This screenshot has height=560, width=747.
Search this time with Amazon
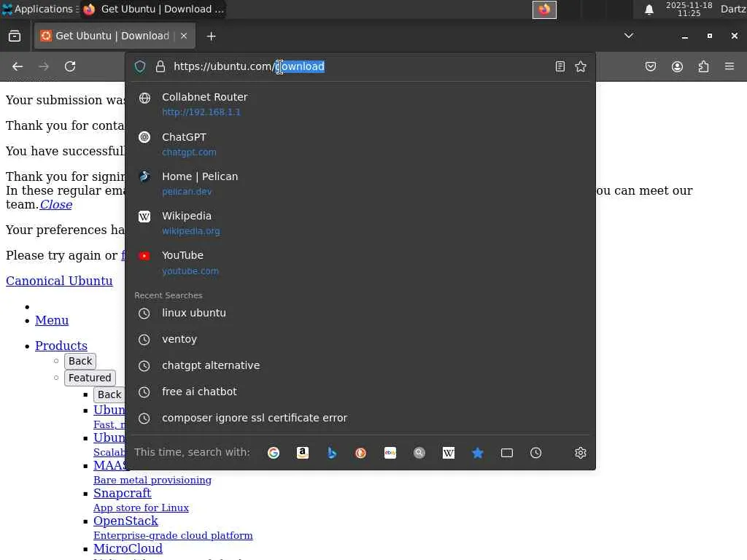303,453
